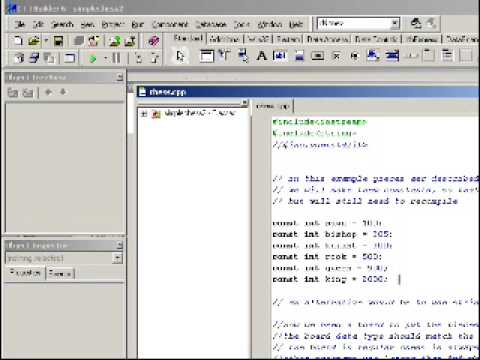Open the Object Inspector object selector dropdown
Viewport: 480px width, 360px height.
(x=117, y=258)
